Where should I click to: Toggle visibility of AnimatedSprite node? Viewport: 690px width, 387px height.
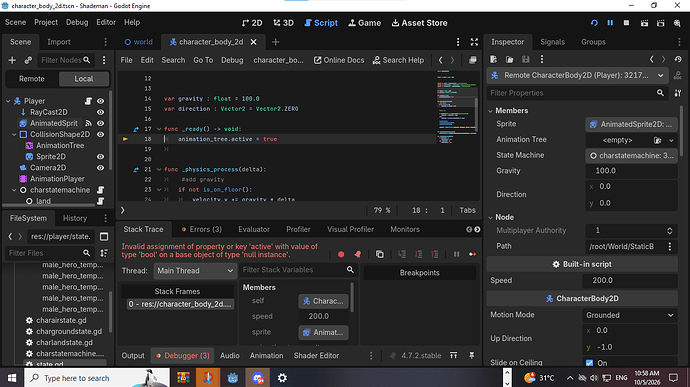click(x=100, y=123)
